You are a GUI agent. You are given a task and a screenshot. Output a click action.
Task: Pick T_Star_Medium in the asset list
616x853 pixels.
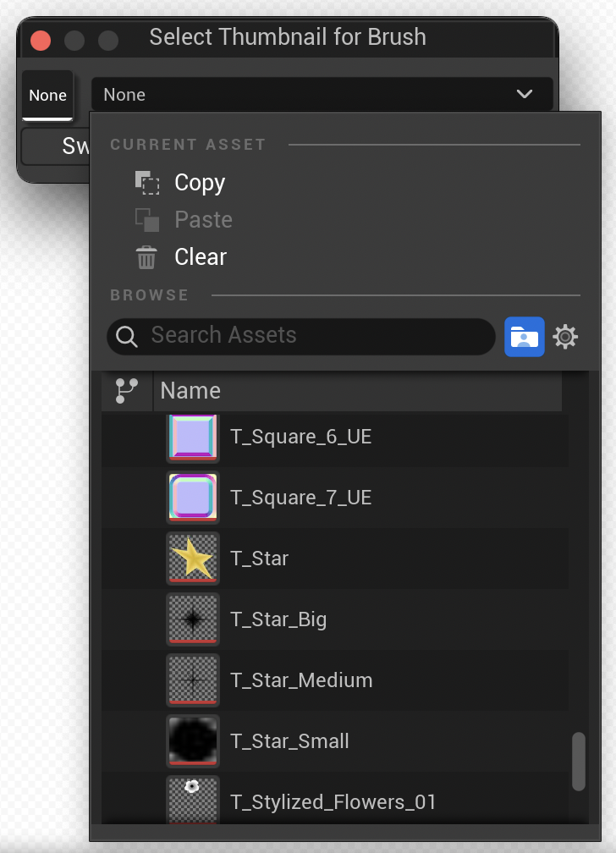click(x=301, y=680)
